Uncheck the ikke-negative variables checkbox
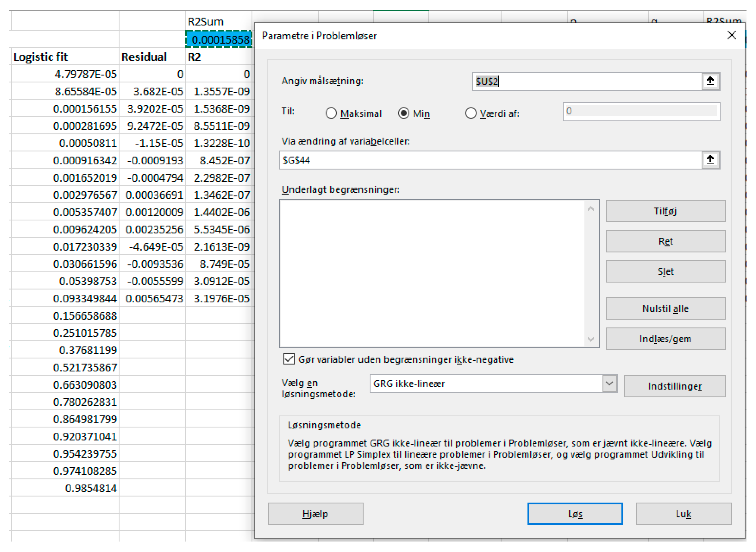The height and width of the screenshot is (552, 756). pos(289,359)
